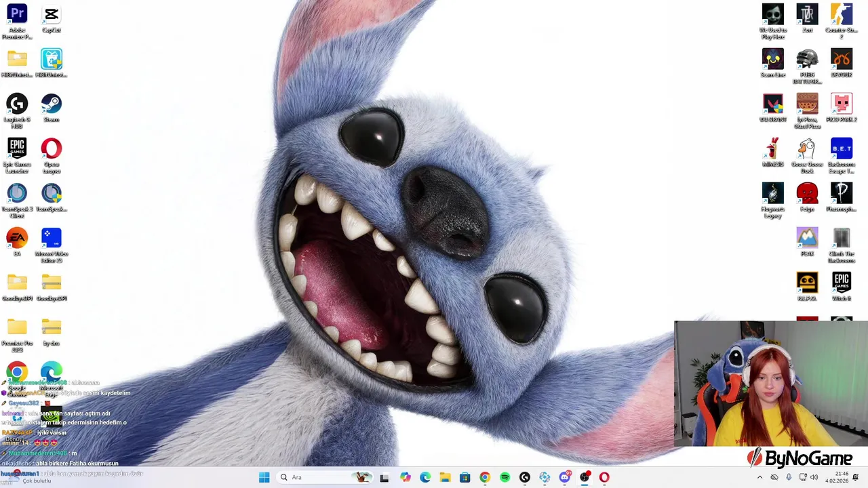Switch to Google Chrome in the taskbar

(485, 477)
